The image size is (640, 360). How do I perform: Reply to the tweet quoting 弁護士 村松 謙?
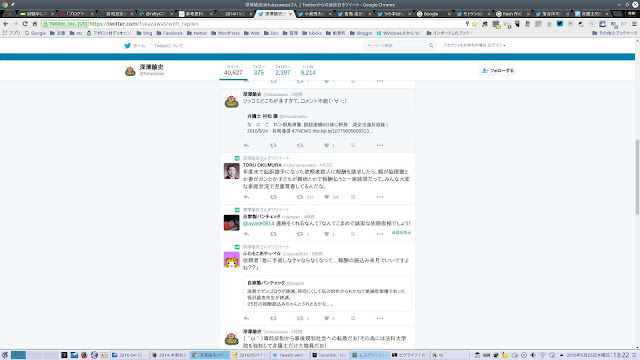(x=246, y=145)
